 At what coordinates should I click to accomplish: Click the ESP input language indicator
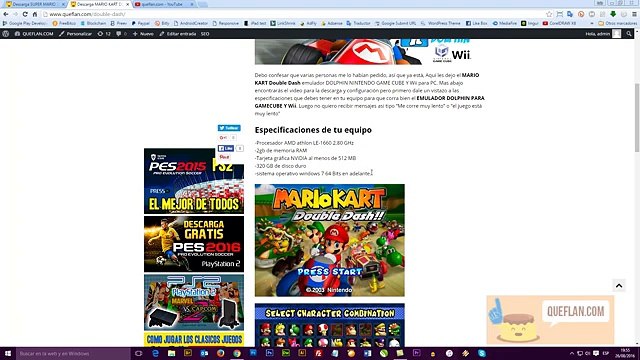(x=606, y=353)
